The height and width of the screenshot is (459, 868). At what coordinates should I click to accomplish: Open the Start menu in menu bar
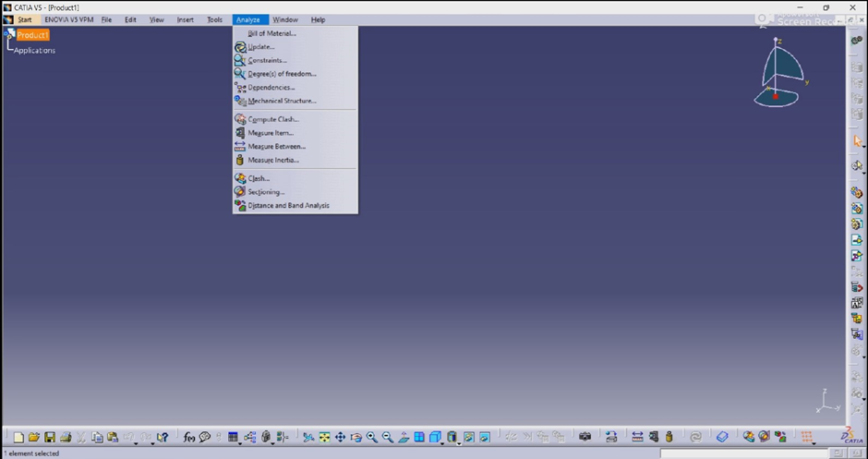25,19
